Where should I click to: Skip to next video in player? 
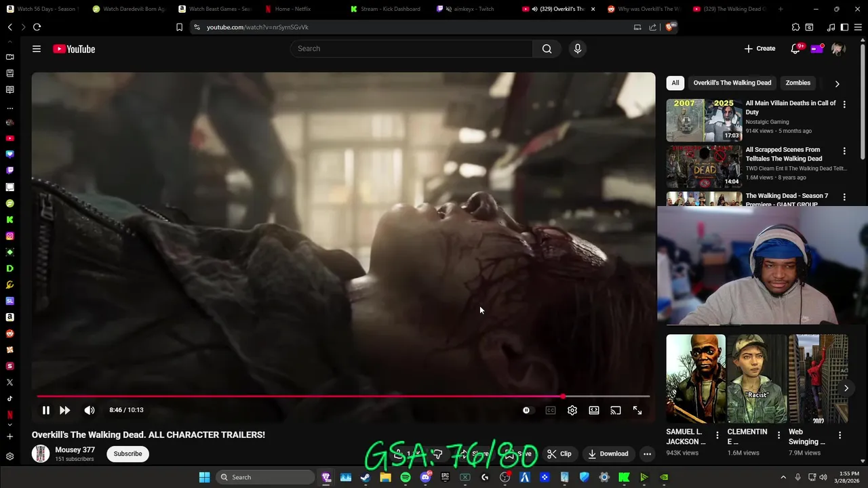[x=64, y=410]
